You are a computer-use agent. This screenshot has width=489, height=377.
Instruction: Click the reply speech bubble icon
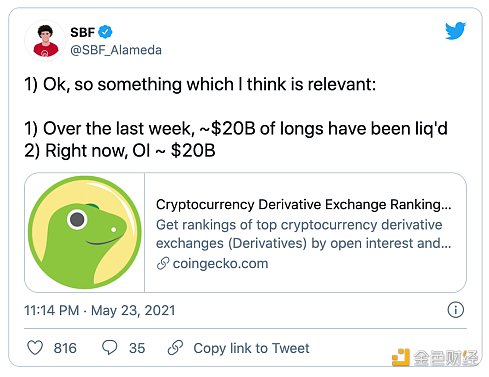click(x=109, y=348)
